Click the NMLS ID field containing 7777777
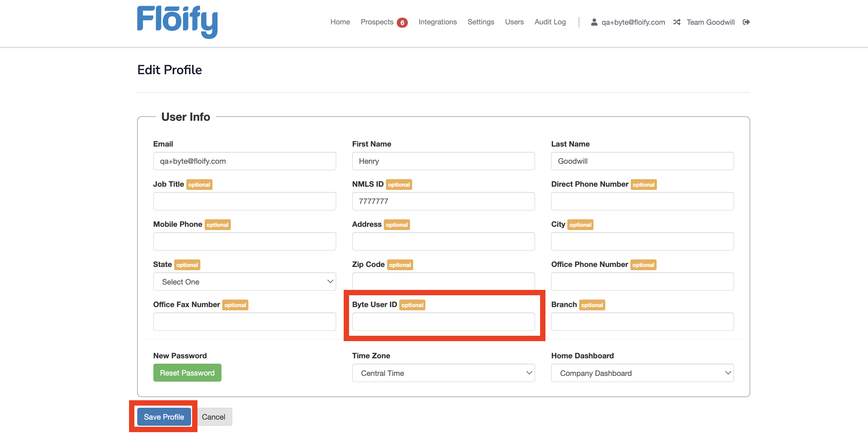This screenshot has height=435, width=868. coord(443,201)
